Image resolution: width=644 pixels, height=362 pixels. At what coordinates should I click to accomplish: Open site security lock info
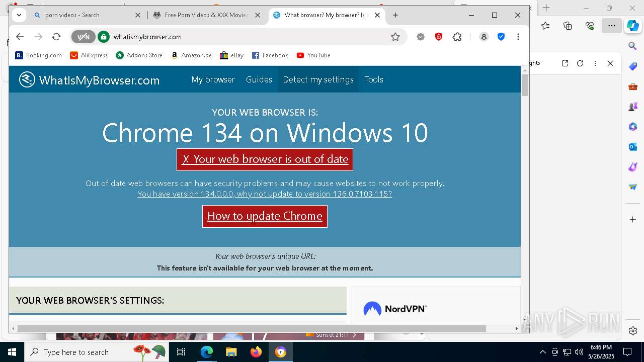pos(104,37)
